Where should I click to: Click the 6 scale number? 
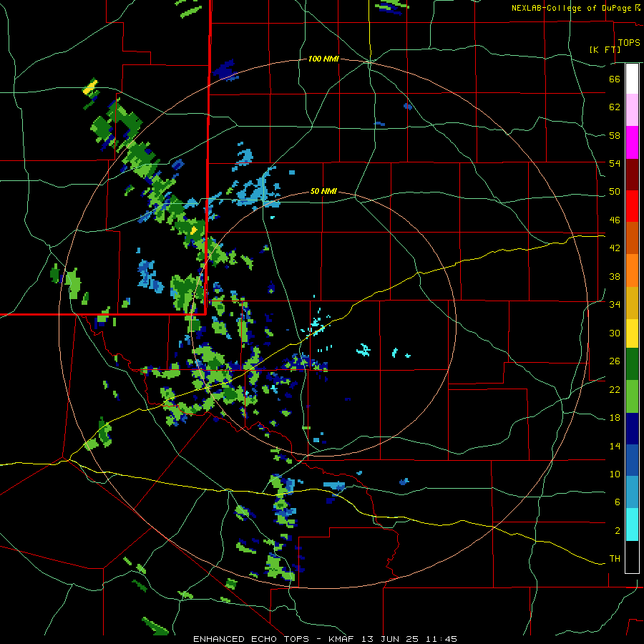click(618, 502)
